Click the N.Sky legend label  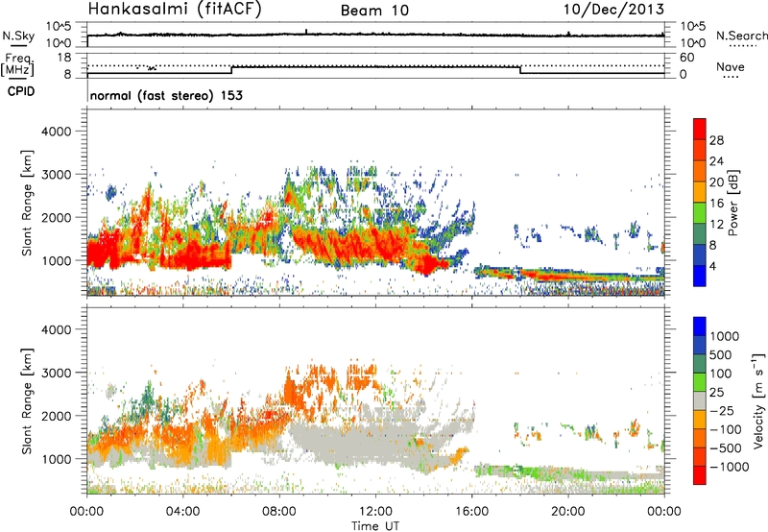18,36
